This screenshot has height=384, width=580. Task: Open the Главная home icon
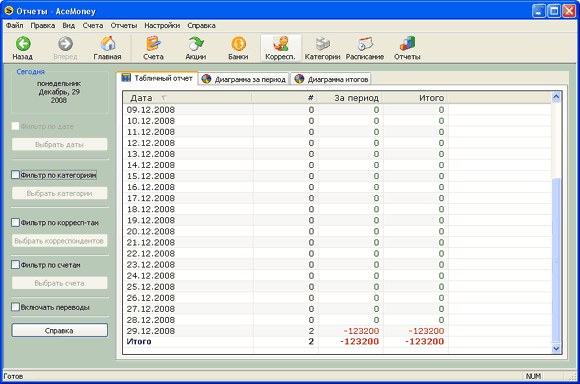pyautogui.click(x=108, y=44)
